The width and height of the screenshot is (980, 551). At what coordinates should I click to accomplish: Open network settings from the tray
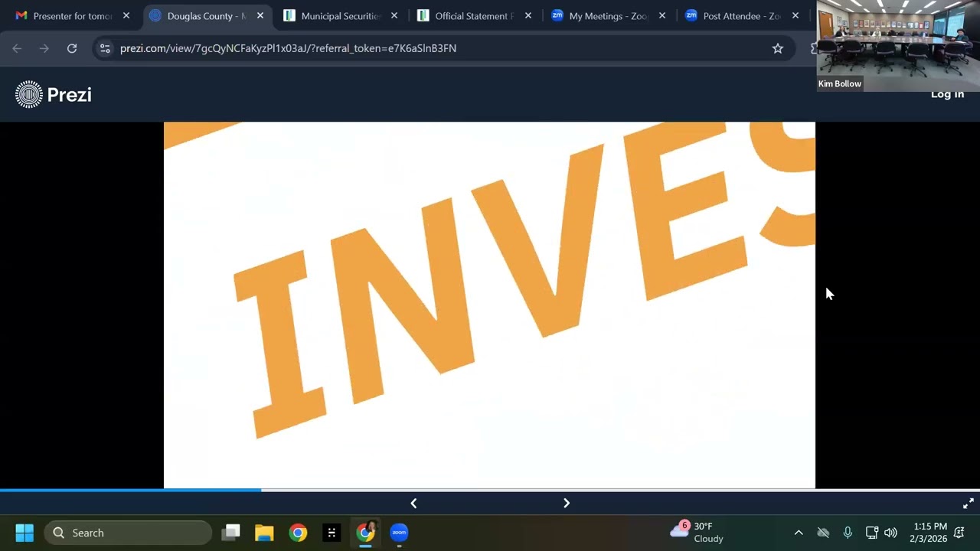[x=871, y=533]
